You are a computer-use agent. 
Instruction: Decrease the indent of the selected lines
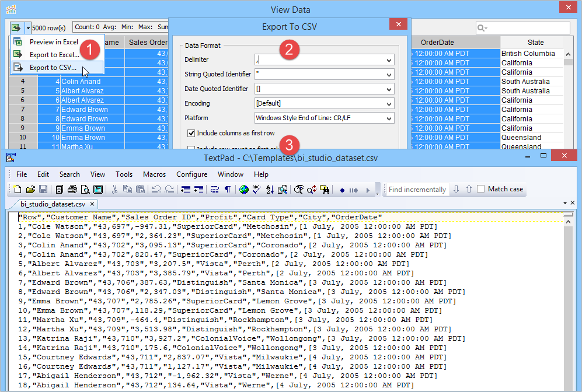coord(186,190)
